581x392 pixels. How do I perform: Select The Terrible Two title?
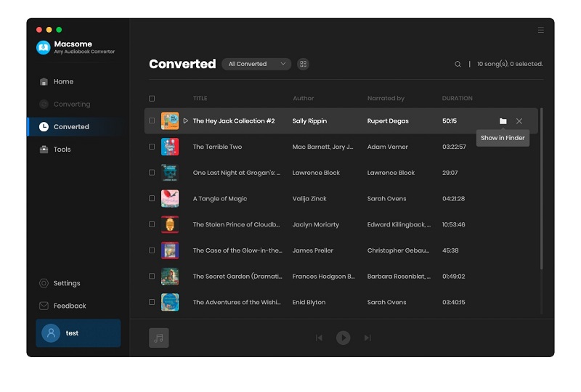coord(217,147)
